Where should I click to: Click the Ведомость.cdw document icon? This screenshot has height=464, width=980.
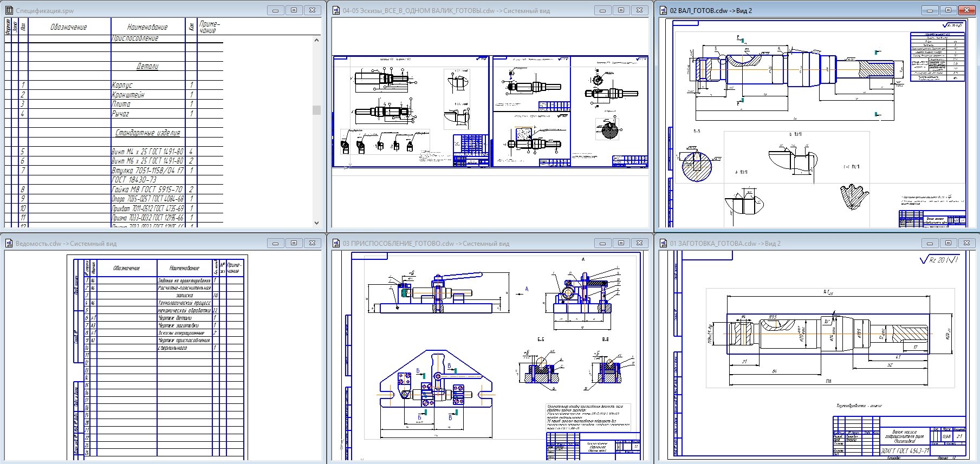coord(9,243)
